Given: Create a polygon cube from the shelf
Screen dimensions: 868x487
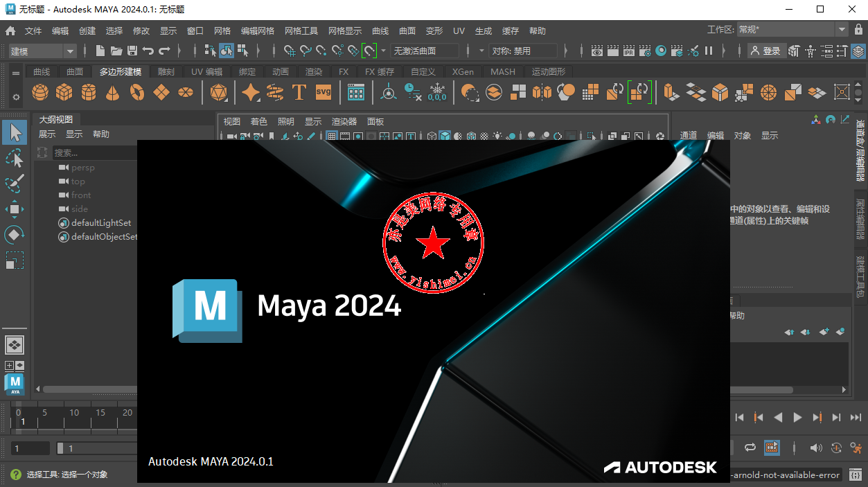Looking at the screenshot, I should coord(64,92).
